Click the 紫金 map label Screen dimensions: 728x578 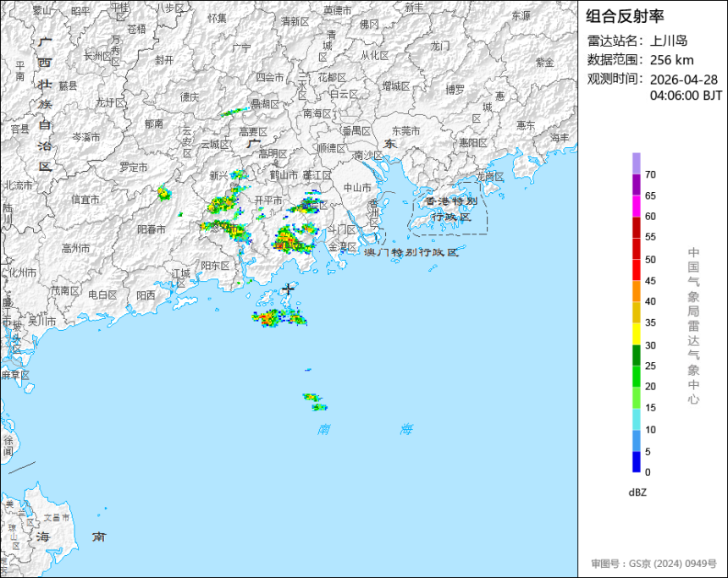click(545, 62)
